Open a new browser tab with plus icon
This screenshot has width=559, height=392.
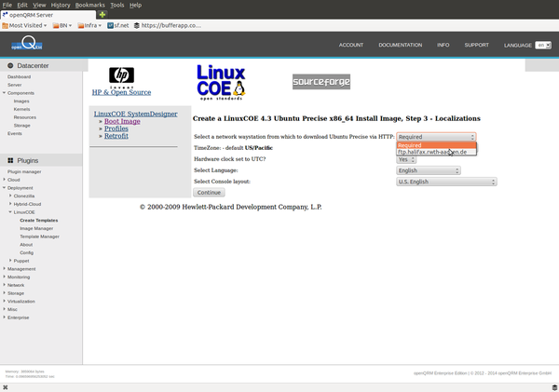(x=102, y=15)
